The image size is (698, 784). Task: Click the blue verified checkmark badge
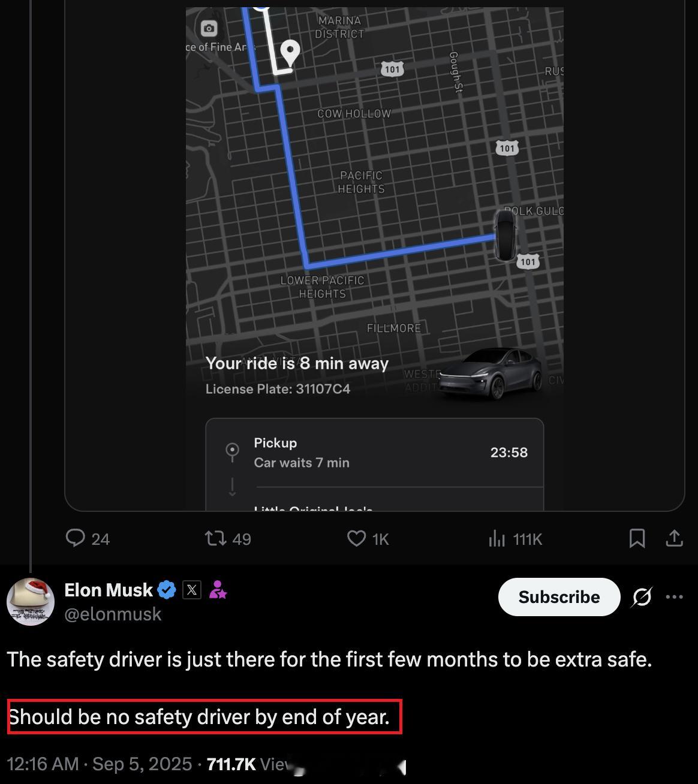(x=167, y=590)
